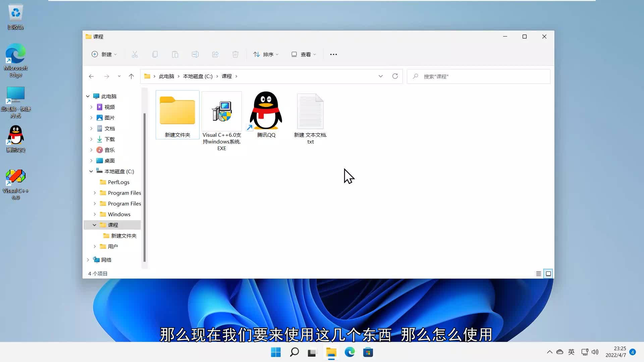The width and height of the screenshot is (644, 362).
Task: Click the Rename icon in toolbar
Action: click(195, 54)
